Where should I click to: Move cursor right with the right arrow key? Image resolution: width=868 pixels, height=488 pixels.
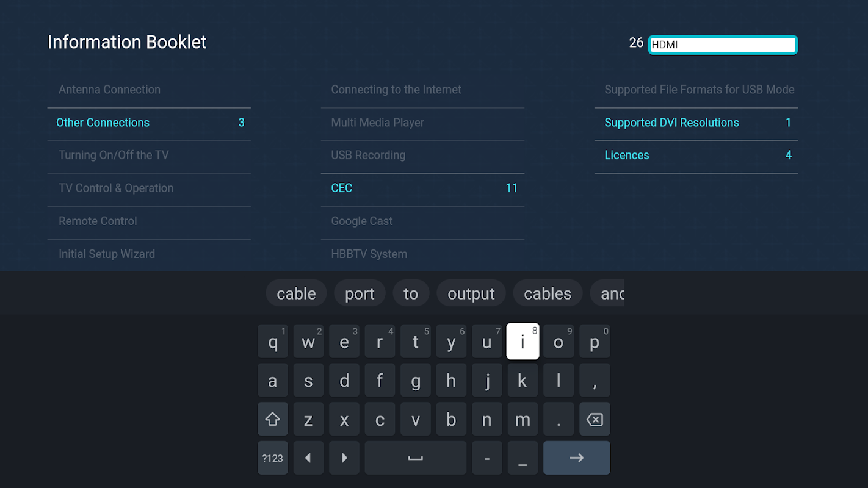[344, 457]
